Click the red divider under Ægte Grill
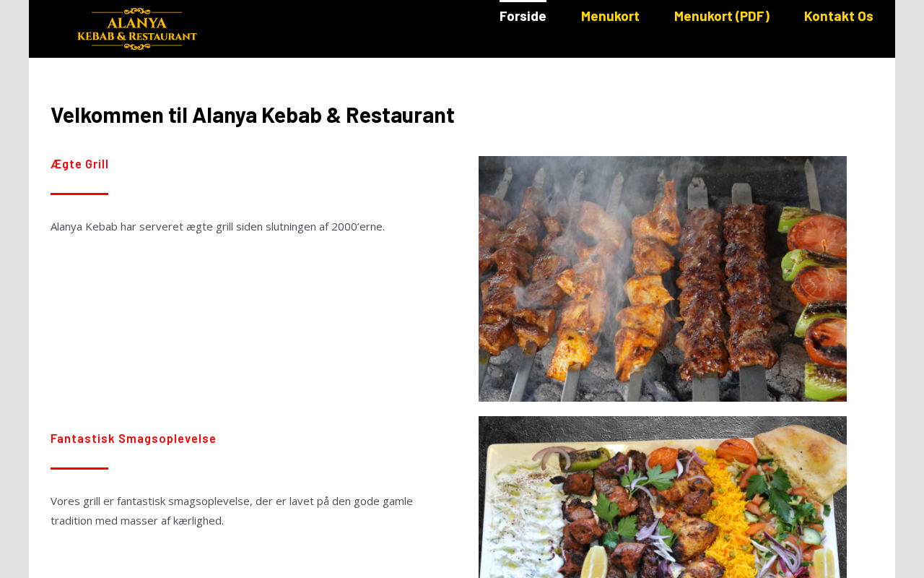The image size is (924, 578). tap(79, 194)
